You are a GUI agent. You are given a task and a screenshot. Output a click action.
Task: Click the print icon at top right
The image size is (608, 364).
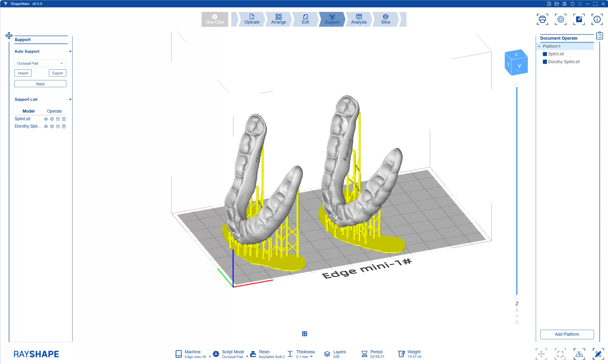coord(542,19)
